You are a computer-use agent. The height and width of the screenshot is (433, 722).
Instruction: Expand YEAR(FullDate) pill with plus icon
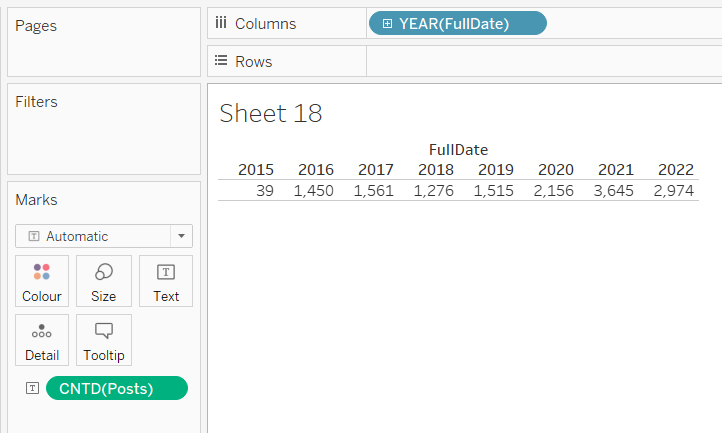(x=387, y=23)
